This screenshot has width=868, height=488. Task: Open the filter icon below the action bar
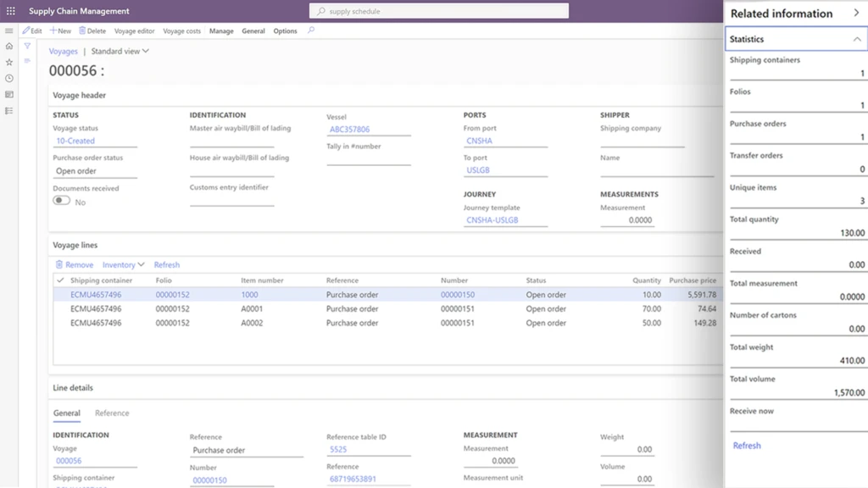26,47
